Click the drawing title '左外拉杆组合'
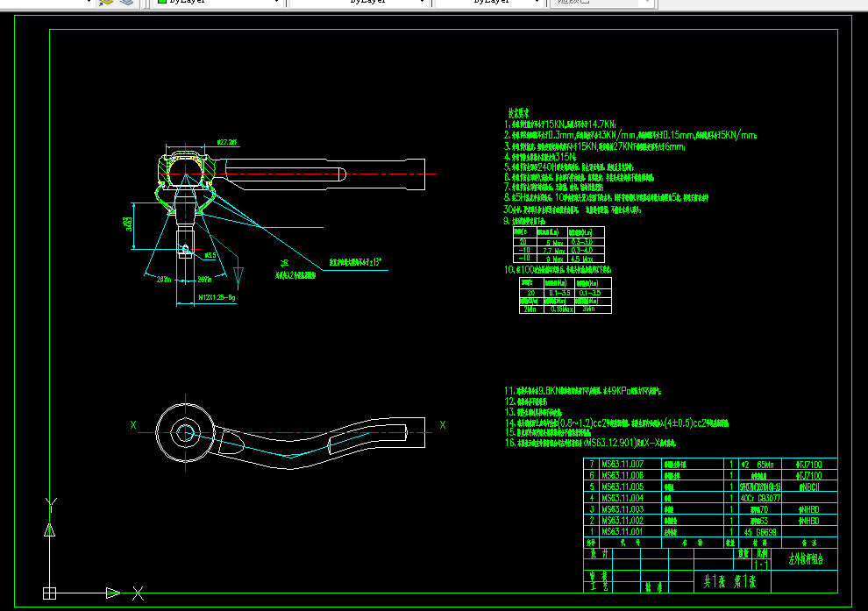This screenshot has width=868, height=611. coord(806,559)
